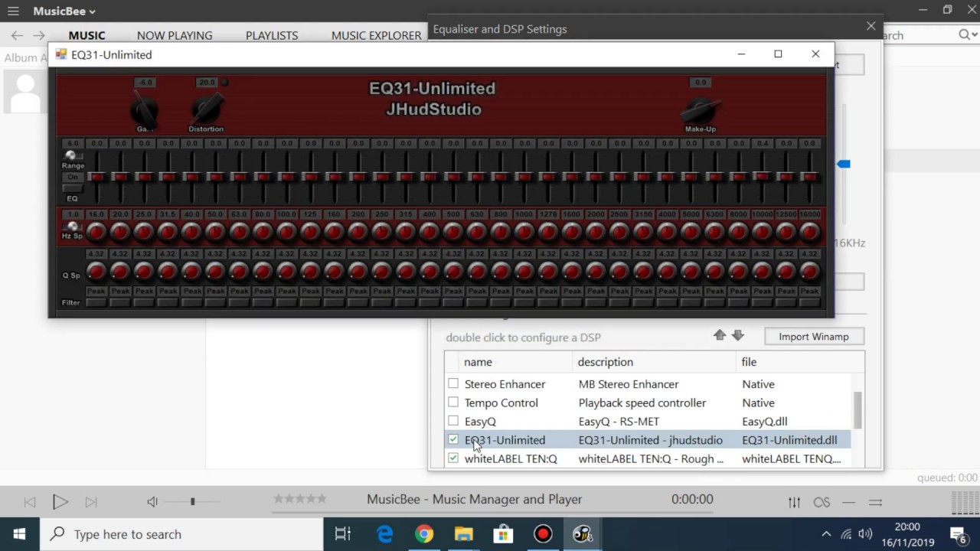Open Peak filter type for 1000 Hz band
Screen dimensions: 980x551
(x=524, y=291)
